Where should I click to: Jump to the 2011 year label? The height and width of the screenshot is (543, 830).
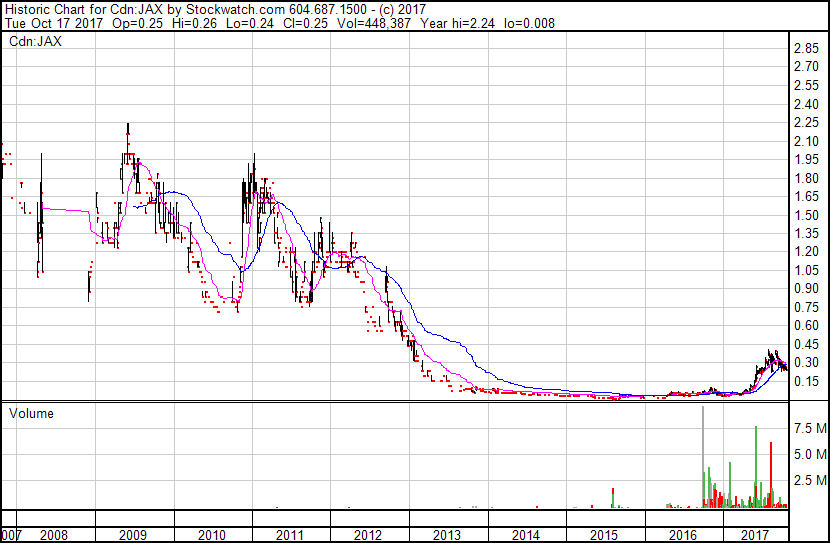point(291,535)
